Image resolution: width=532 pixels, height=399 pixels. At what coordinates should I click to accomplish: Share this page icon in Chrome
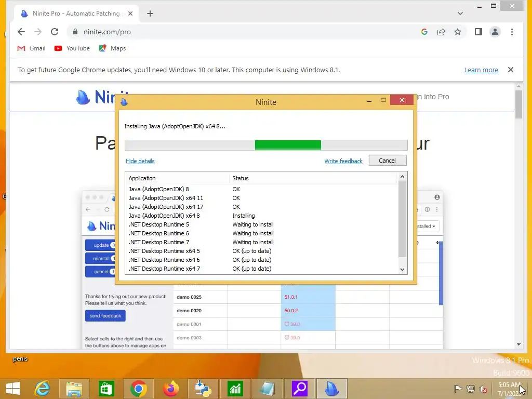441,32
